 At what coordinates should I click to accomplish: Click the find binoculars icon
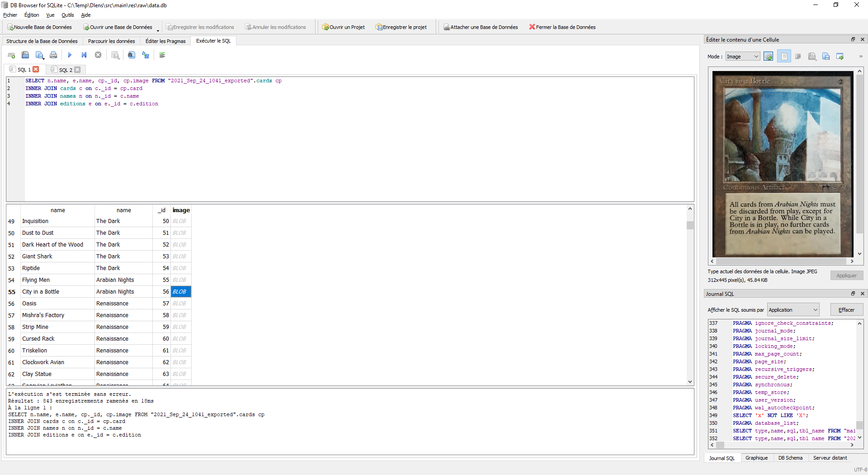pos(131,55)
